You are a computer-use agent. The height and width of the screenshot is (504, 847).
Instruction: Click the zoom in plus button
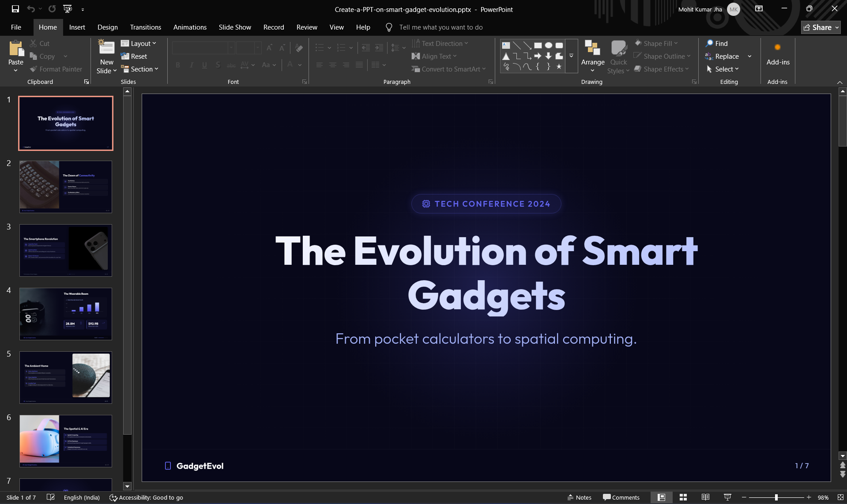tap(809, 497)
